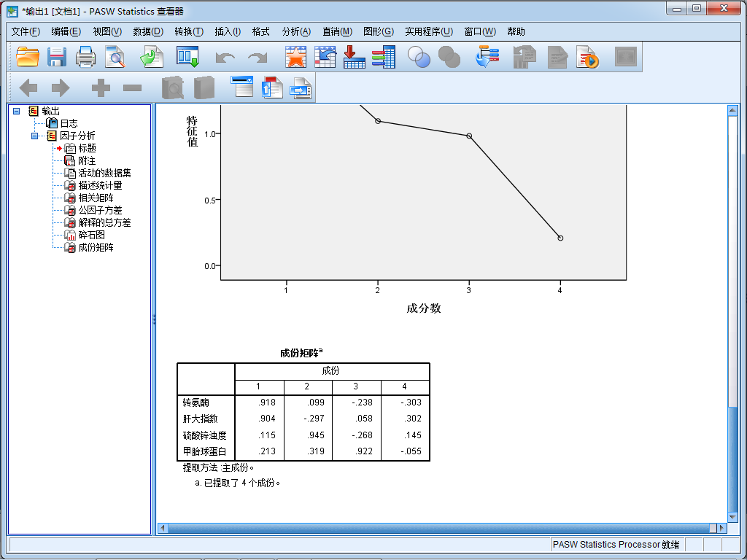Click the horizontal scrollbar right arrow

point(721,528)
